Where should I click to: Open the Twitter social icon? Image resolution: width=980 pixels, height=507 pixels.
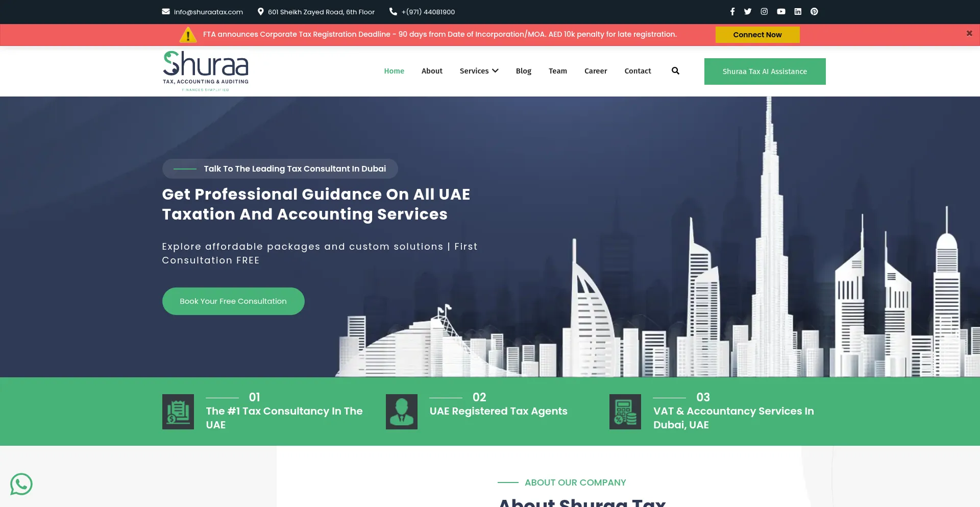click(748, 12)
